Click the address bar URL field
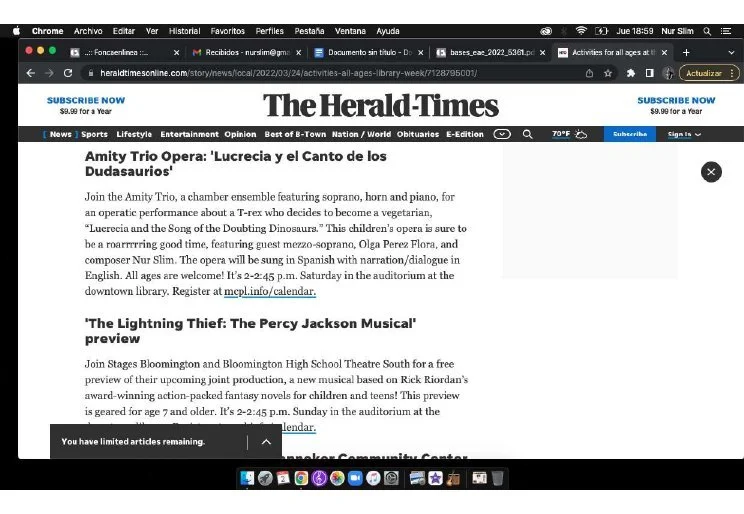Screen dimensions: 744x514 [332, 73]
